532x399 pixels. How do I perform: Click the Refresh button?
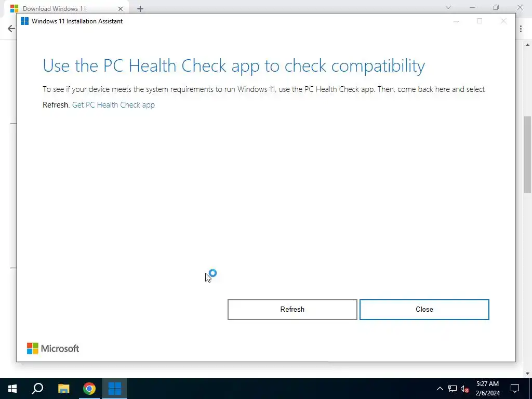292,310
